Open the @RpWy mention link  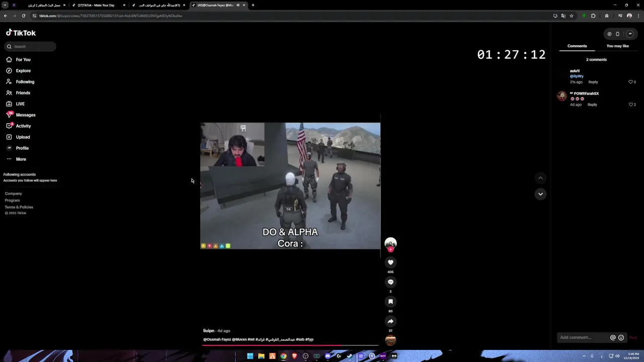pyautogui.click(x=577, y=76)
